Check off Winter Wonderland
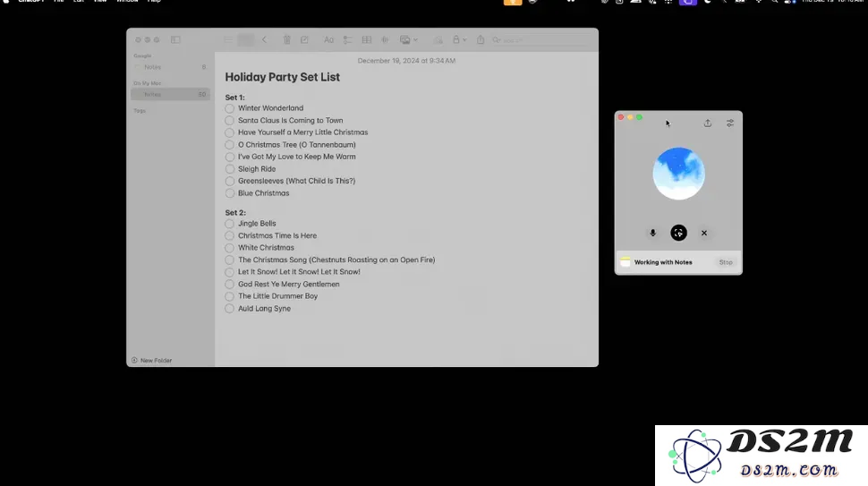The image size is (868, 486). (230, 108)
